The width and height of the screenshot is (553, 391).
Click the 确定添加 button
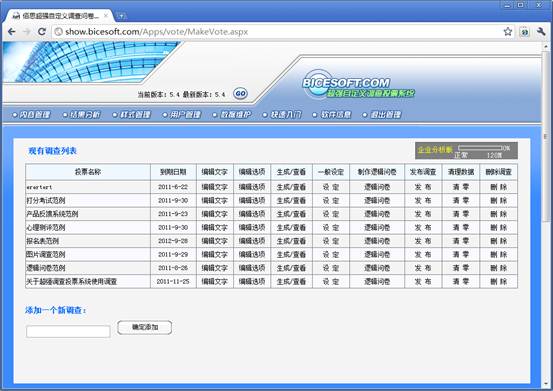coord(145,327)
